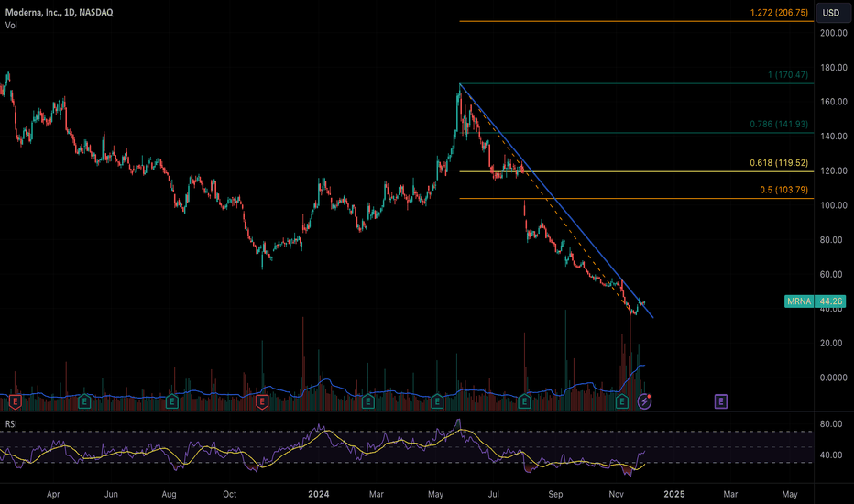
Task: Click the August 2024 earnings marker
Action: click(524, 402)
